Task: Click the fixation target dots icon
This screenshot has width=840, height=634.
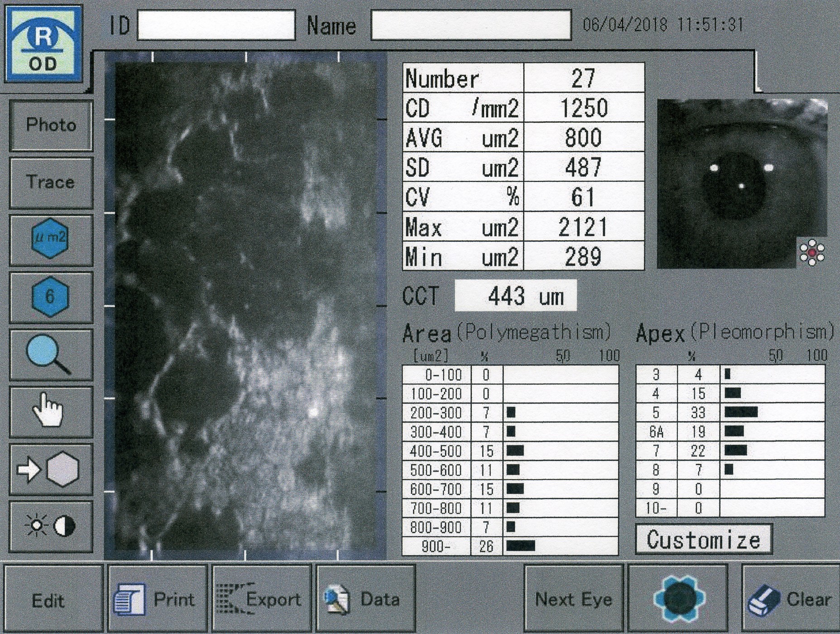Action: pyautogui.click(x=811, y=253)
